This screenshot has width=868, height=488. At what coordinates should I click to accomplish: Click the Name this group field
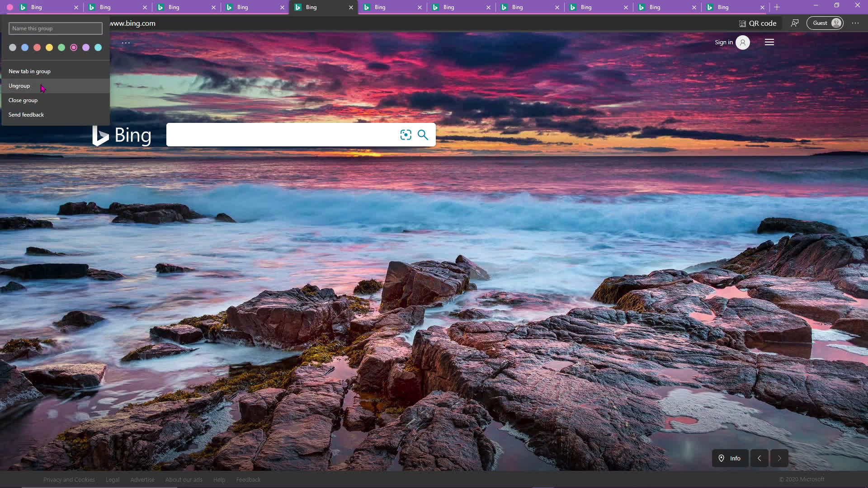pyautogui.click(x=55, y=28)
